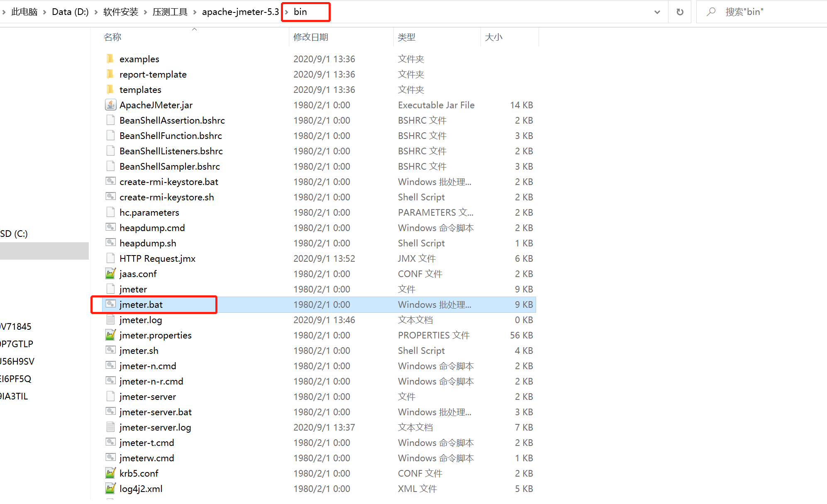Screen dimensions: 827x504
Task: Expand chevron after Data (D:) breadcrumb
Action: pos(96,12)
